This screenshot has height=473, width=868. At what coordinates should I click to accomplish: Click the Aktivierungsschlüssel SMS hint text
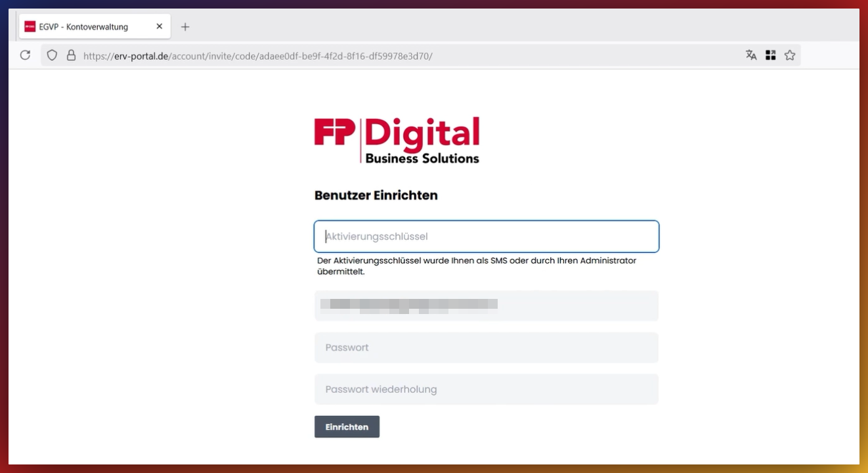[477, 266]
